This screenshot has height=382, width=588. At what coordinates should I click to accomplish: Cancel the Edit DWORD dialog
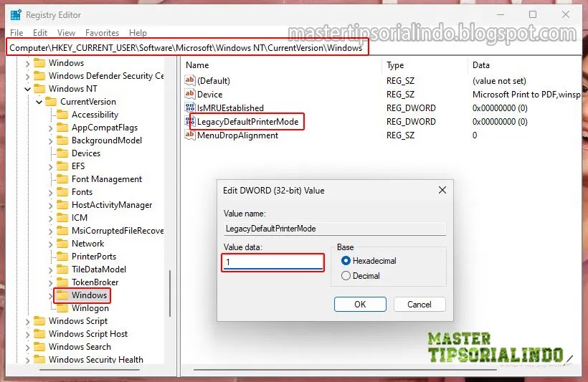click(x=419, y=304)
